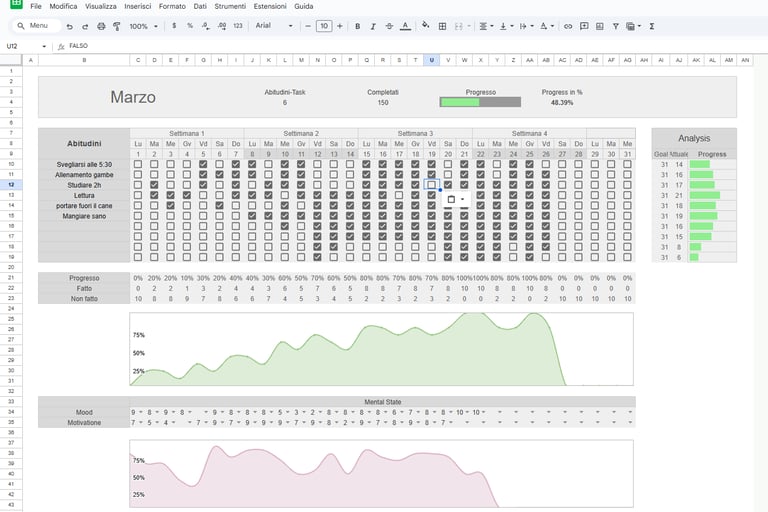This screenshot has width=768, height=512.
Task: Apply strikethrough formatting
Action: (389, 26)
